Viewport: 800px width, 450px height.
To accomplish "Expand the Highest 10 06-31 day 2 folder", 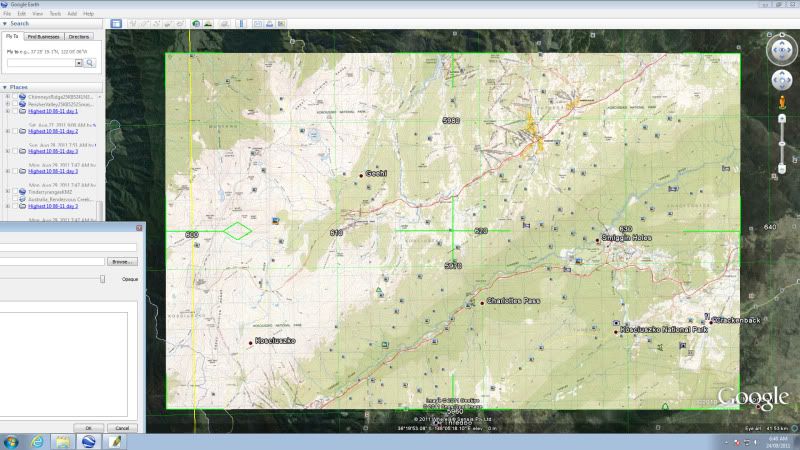I will [x=8, y=131].
